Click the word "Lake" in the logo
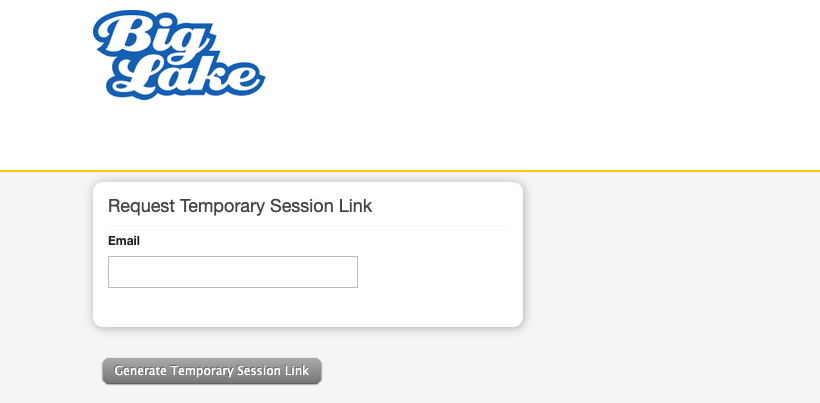Viewport: 820px width, 403px height. 190,76
